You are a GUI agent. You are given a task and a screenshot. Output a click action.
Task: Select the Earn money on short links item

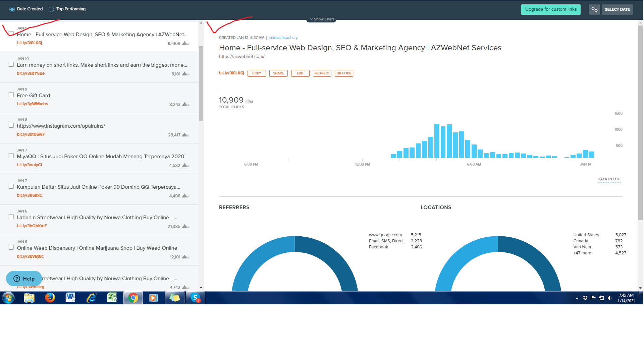pyautogui.click(x=102, y=65)
